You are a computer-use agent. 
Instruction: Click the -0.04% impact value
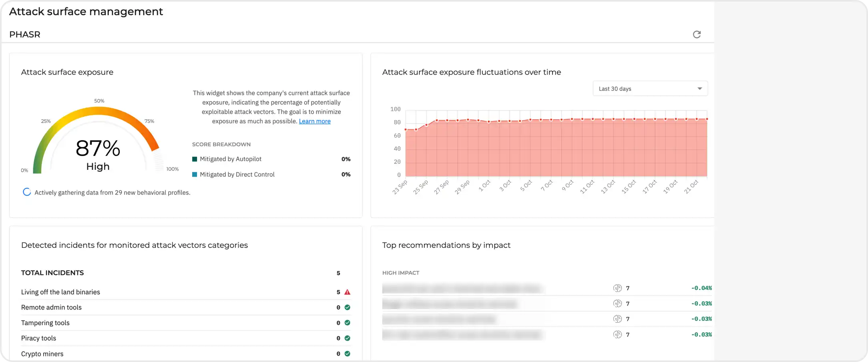[701, 288]
